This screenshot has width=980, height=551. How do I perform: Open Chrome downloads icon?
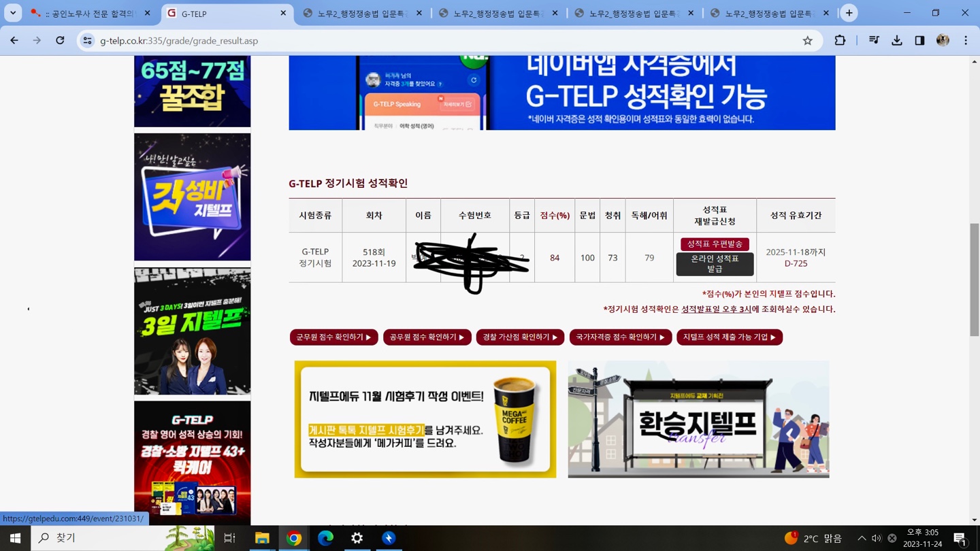point(897,41)
